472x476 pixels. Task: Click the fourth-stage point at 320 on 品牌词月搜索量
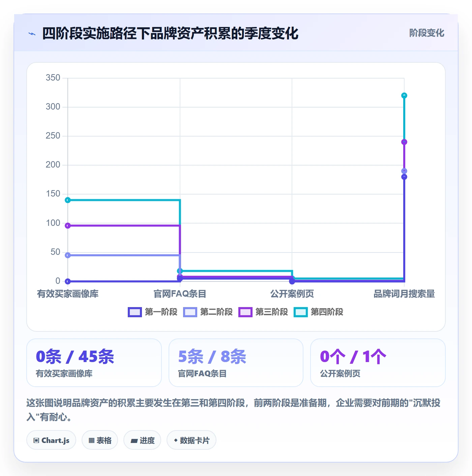(404, 96)
